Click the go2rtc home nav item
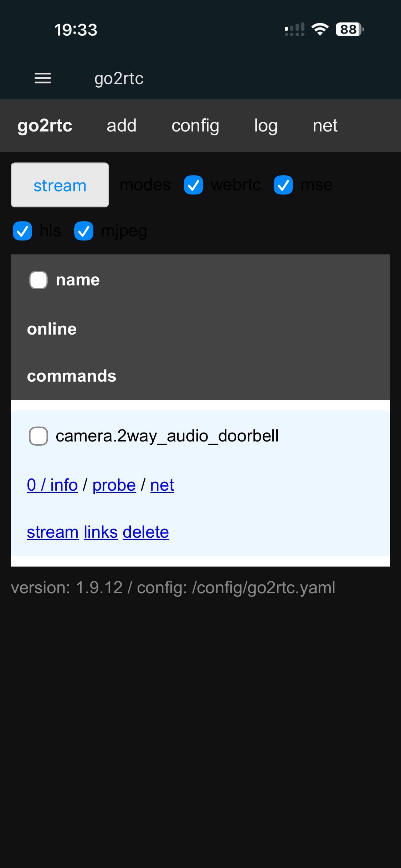 click(45, 126)
